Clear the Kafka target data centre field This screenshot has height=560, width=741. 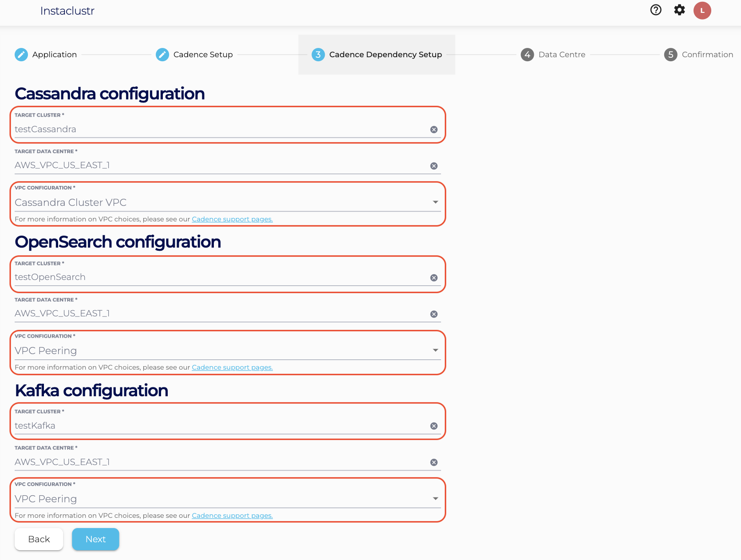(434, 462)
